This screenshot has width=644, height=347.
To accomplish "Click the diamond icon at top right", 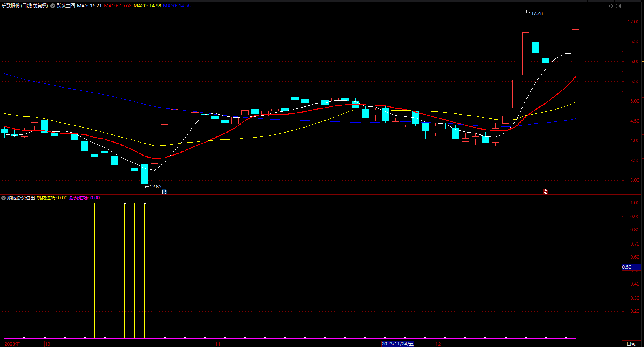I will click(x=611, y=6).
